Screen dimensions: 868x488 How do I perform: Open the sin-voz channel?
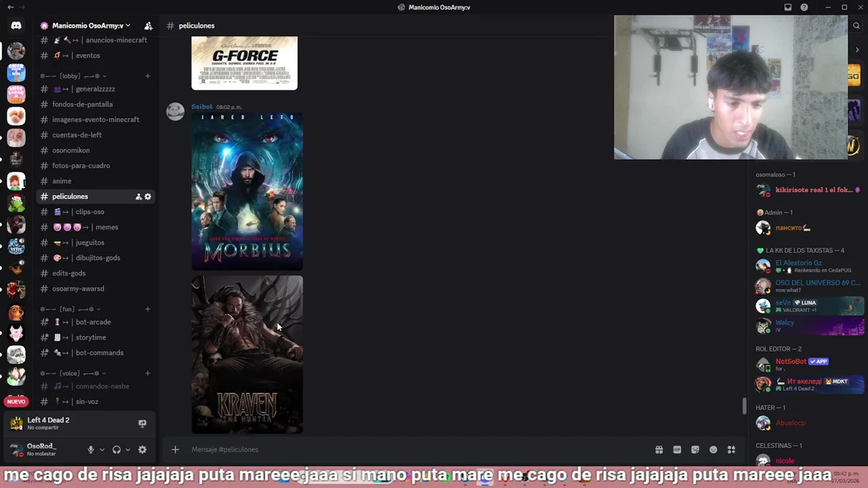click(95, 402)
